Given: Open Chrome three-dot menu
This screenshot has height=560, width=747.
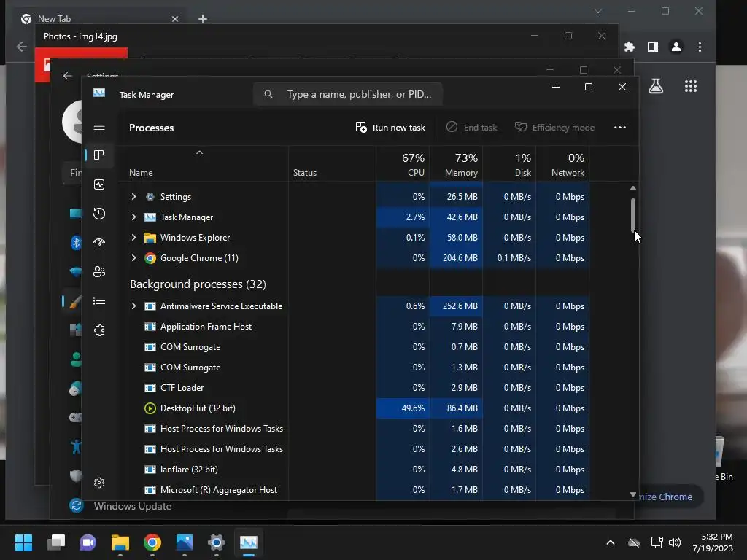Looking at the screenshot, I should click(700, 47).
